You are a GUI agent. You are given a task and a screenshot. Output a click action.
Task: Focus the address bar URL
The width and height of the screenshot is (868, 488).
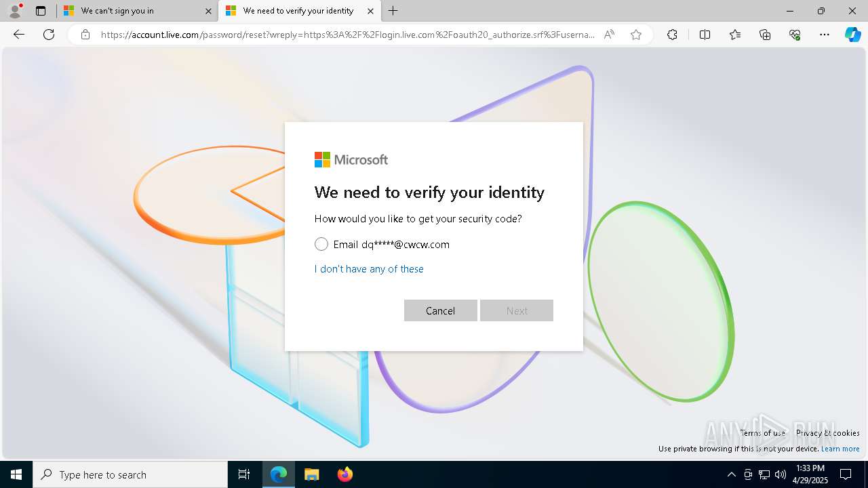(348, 35)
